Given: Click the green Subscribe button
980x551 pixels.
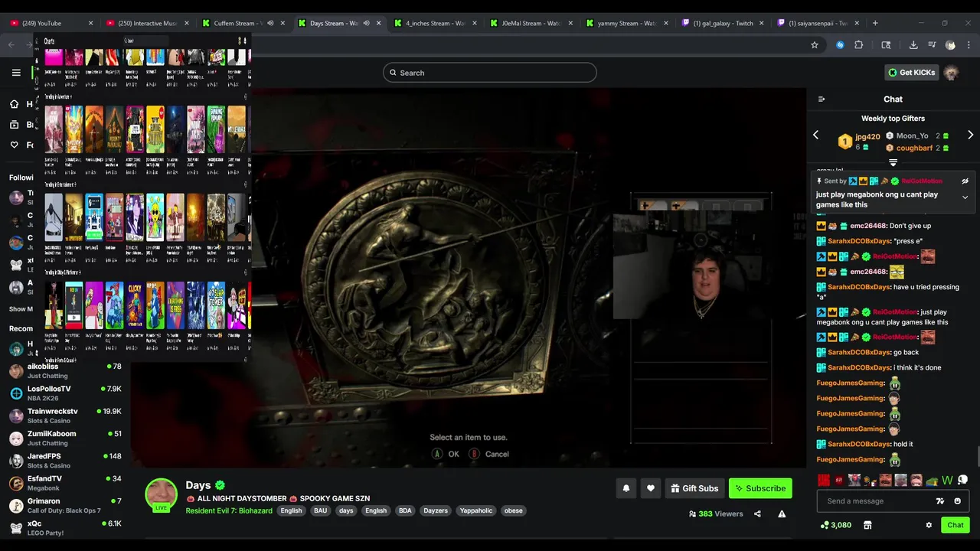Looking at the screenshot, I should coord(760,488).
